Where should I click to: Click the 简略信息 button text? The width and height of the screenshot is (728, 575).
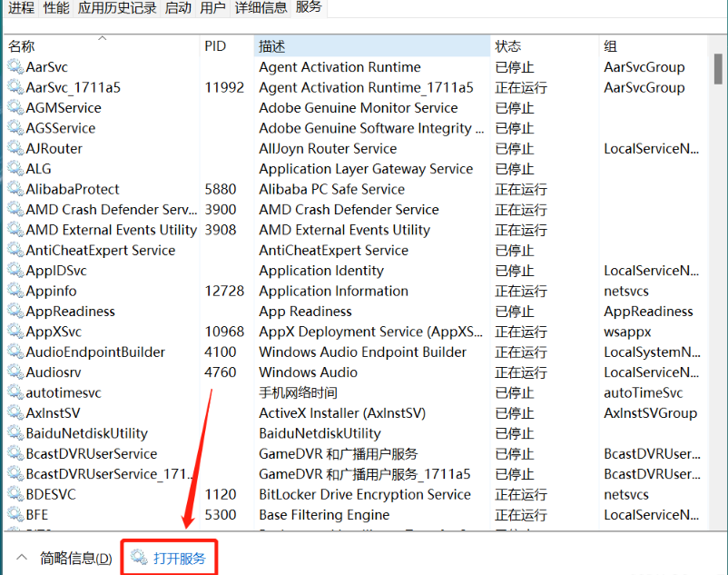pos(76,558)
